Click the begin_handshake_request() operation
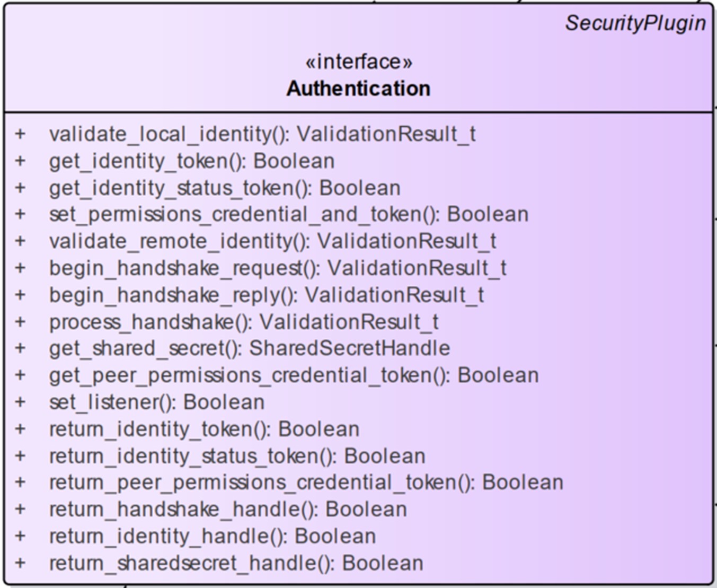This screenshot has height=588, width=717. tap(278, 268)
